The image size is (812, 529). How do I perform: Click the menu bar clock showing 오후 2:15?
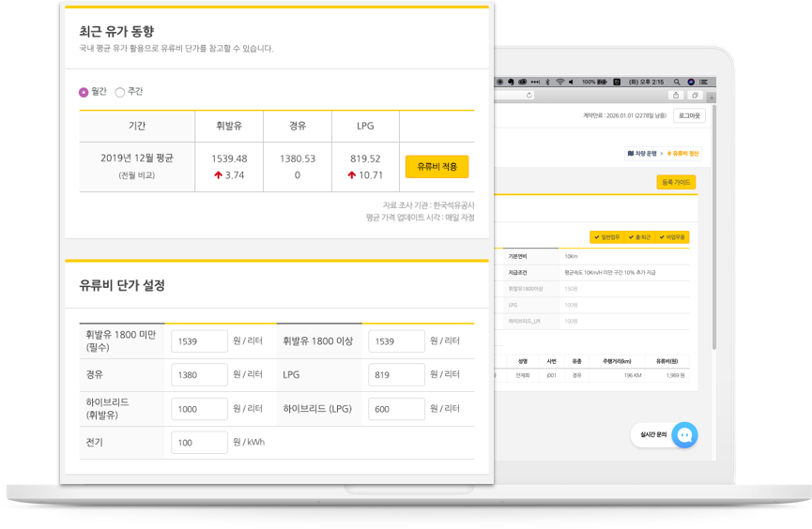[646, 82]
